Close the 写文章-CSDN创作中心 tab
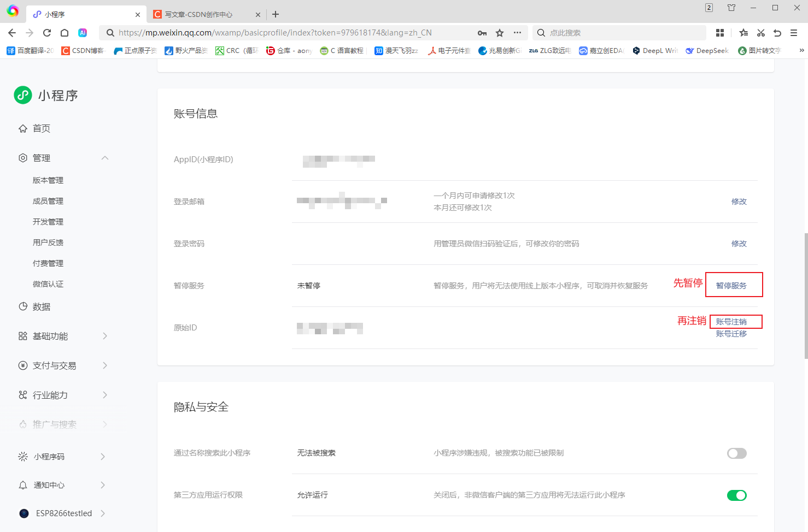 click(258, 15)
